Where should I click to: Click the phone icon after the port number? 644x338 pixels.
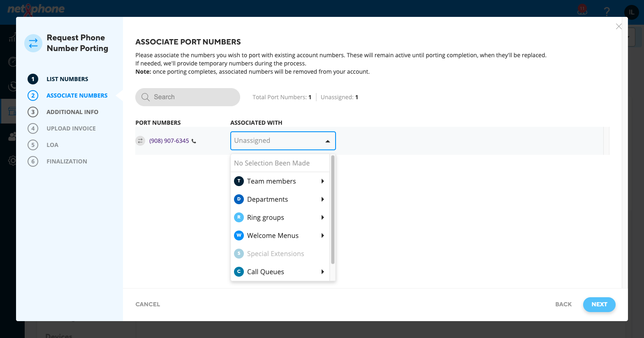tap(194, 141)
